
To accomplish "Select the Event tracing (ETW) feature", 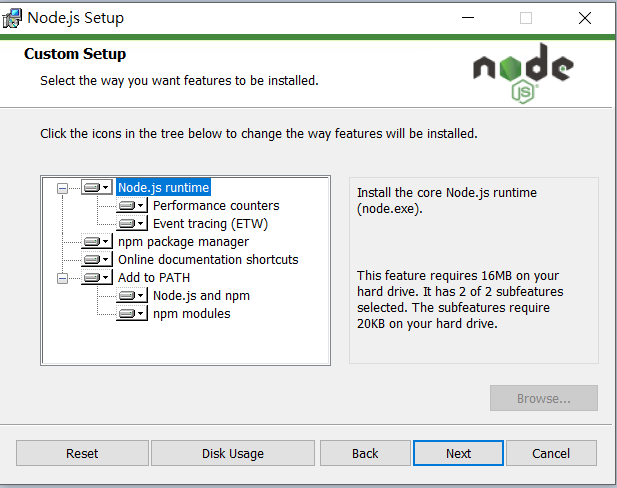I will (x=211, y=224).
